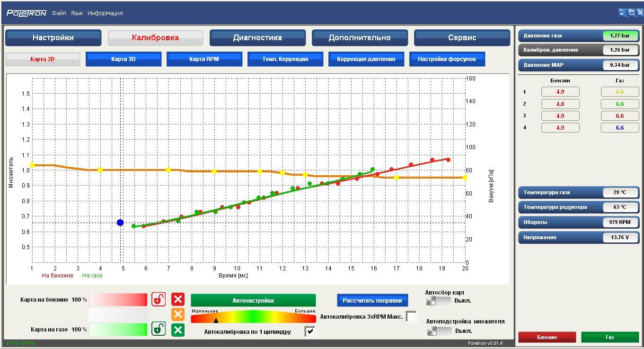This screenshot has width=644, height=349.
Task: Click the green padlock for gas map
Action: pyautogui.click(x=159, y=329)
